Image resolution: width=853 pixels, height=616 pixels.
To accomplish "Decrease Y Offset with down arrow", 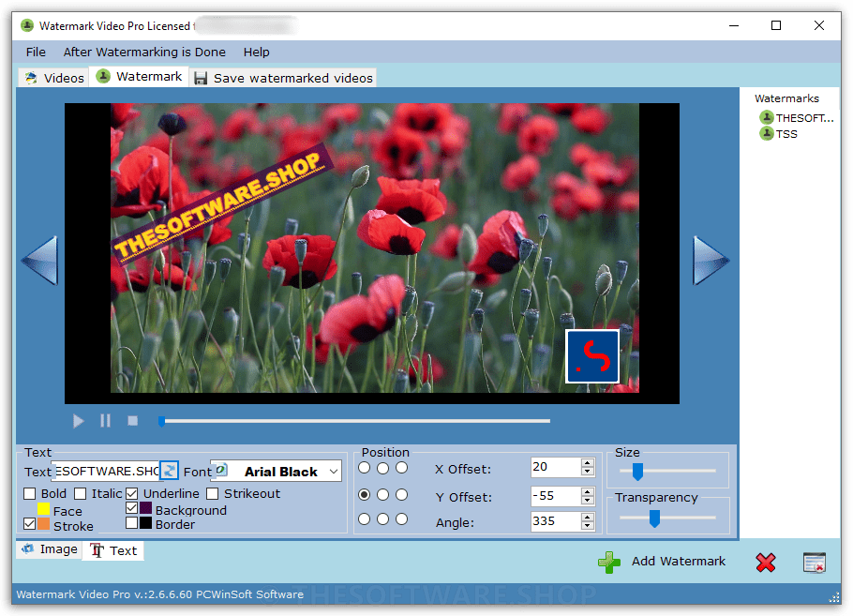I will tap(587, 500).
